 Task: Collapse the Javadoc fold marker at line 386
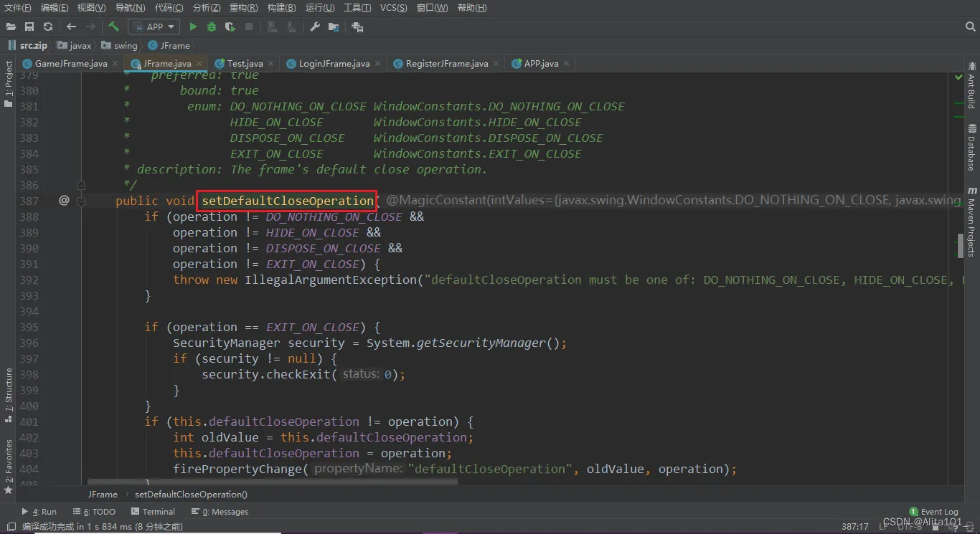[x=81, y=185]
